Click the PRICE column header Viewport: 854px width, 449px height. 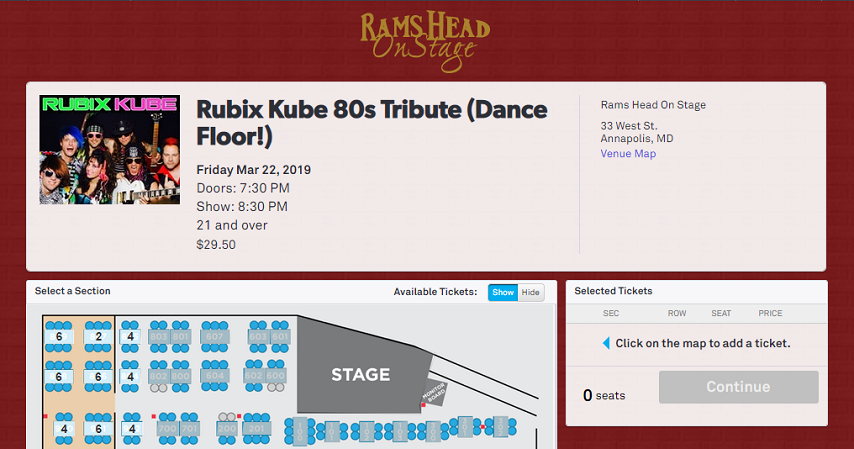770,313
